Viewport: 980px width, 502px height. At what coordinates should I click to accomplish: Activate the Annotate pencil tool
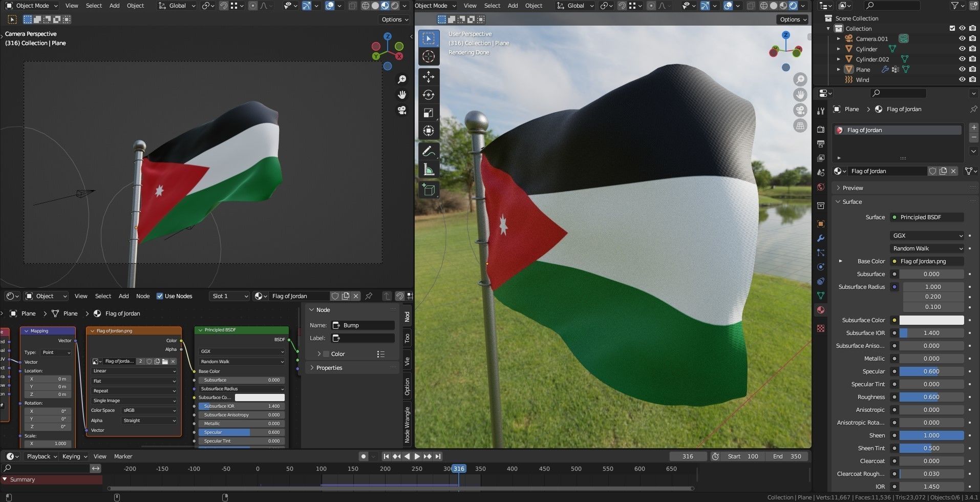pyautogui.click(x=429, y=151)
